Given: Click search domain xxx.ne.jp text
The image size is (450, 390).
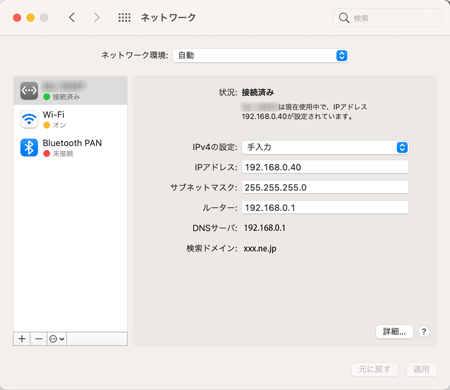Looking at the screenshot, I should point(260,249).
